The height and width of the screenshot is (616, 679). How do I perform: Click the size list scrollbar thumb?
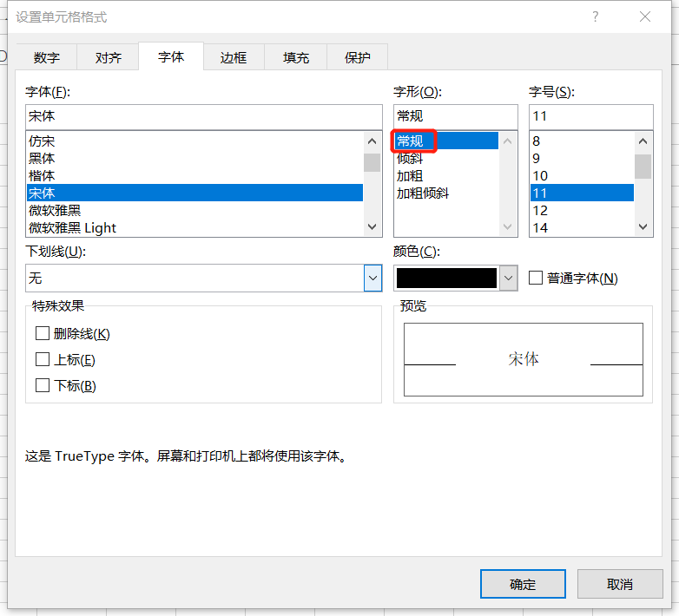[643, 166]
